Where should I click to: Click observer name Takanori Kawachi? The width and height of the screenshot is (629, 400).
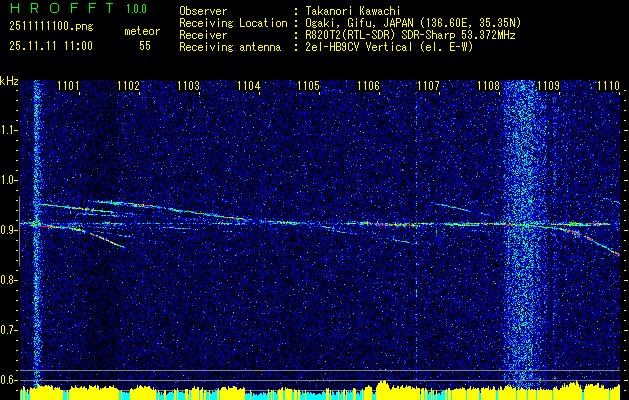click(x=353, y=11)
